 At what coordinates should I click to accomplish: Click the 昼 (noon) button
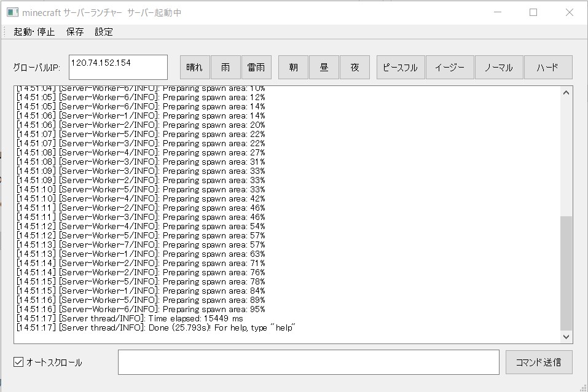point(324,68)
